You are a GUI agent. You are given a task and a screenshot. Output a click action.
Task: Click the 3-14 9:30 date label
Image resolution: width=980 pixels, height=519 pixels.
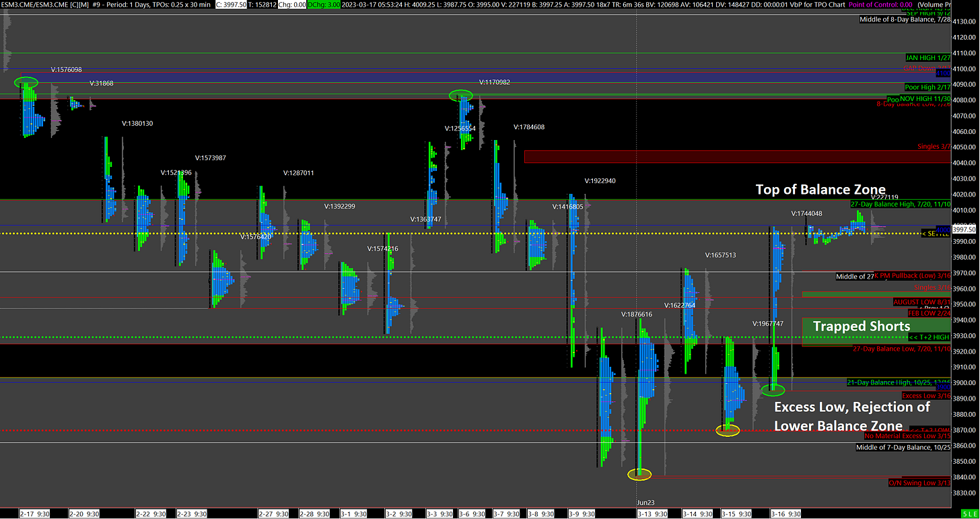tap(697, 514)
